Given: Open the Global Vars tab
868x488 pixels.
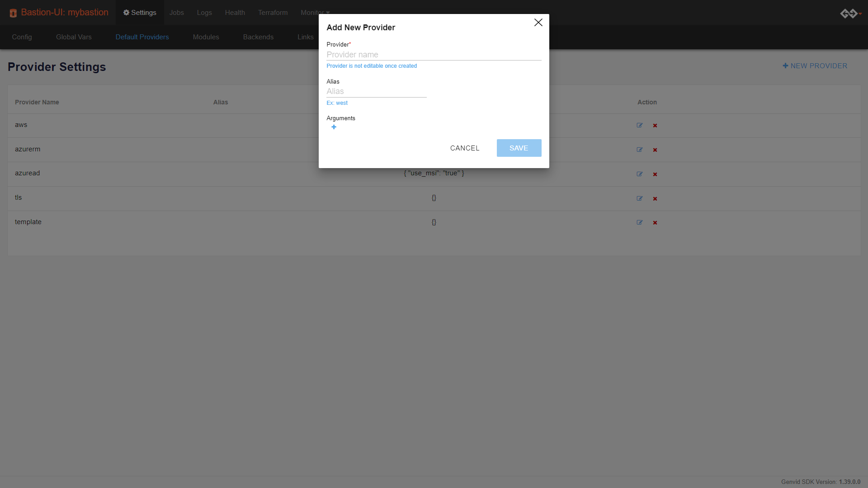Looking at the screenshot, I should click(74, 36).
